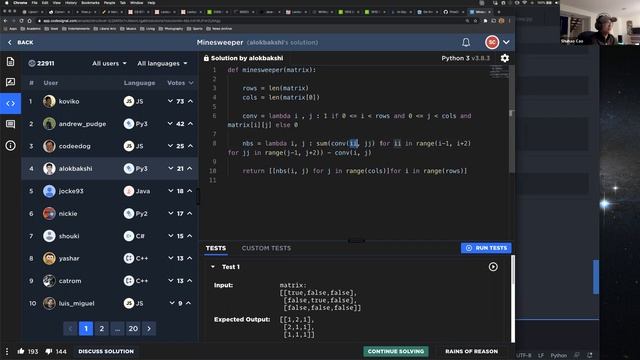This screenshot has width=640, height=360.
Task: Sort solutions by Votes column
Action: pyautogui.click(x=180, y=83)
